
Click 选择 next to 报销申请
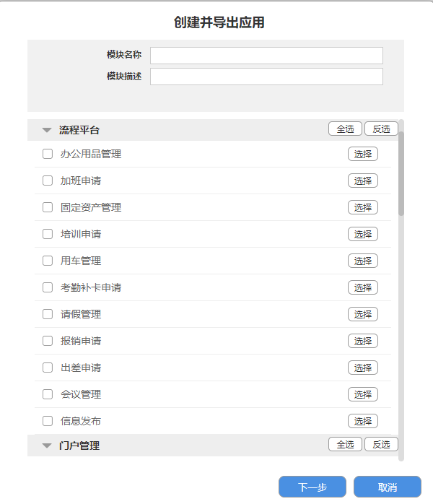point(363,341)
